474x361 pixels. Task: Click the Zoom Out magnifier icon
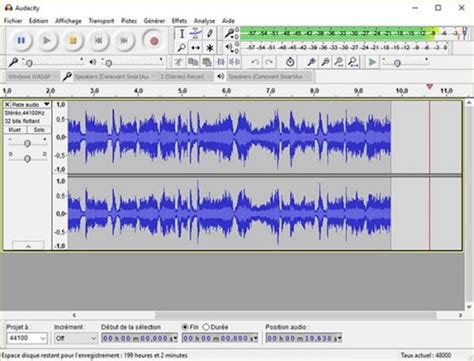325,62
